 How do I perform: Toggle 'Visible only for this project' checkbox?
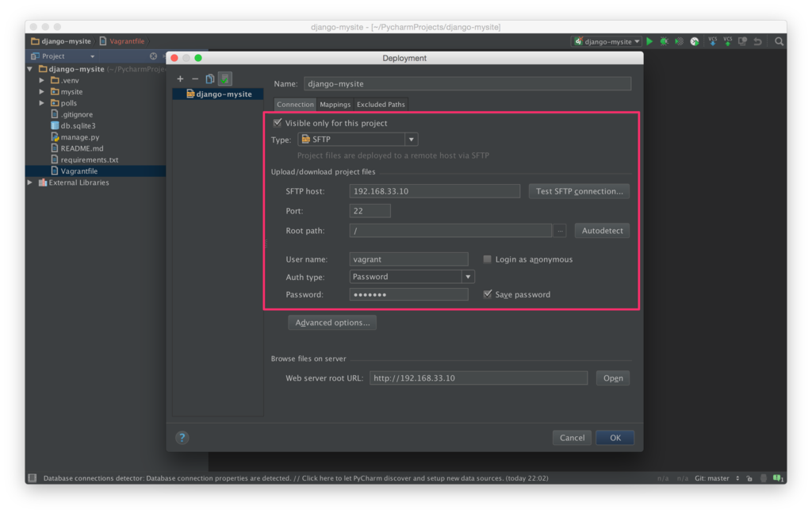pos(278,123)
